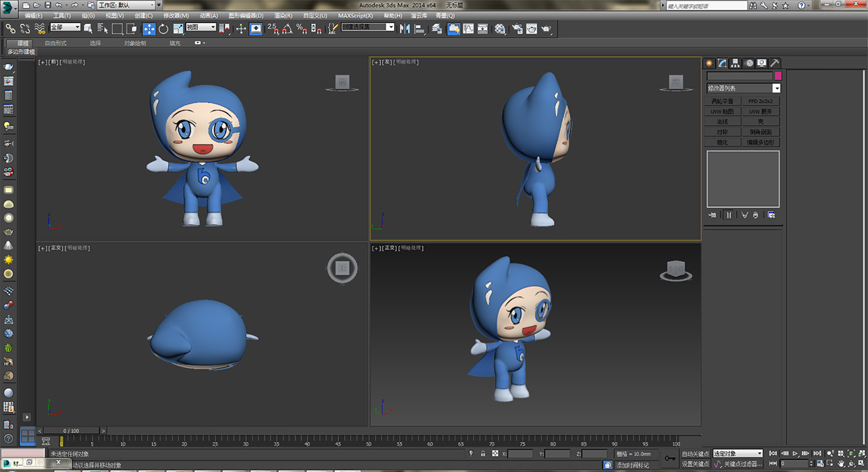868x472 pixels.
Task: Toggle the Angle Snap button
Action: point(288,29)
